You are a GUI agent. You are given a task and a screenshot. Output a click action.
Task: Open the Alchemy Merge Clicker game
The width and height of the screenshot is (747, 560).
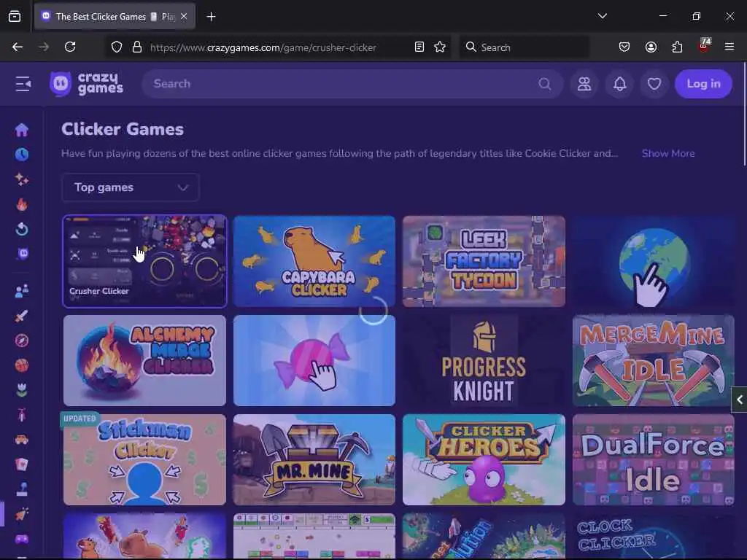[x=144, y=360]
